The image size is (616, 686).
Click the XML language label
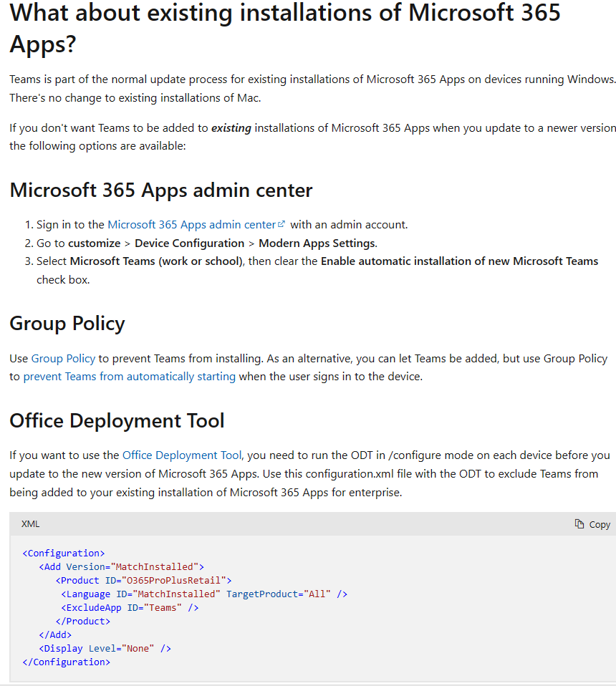[x=30, y=523]
